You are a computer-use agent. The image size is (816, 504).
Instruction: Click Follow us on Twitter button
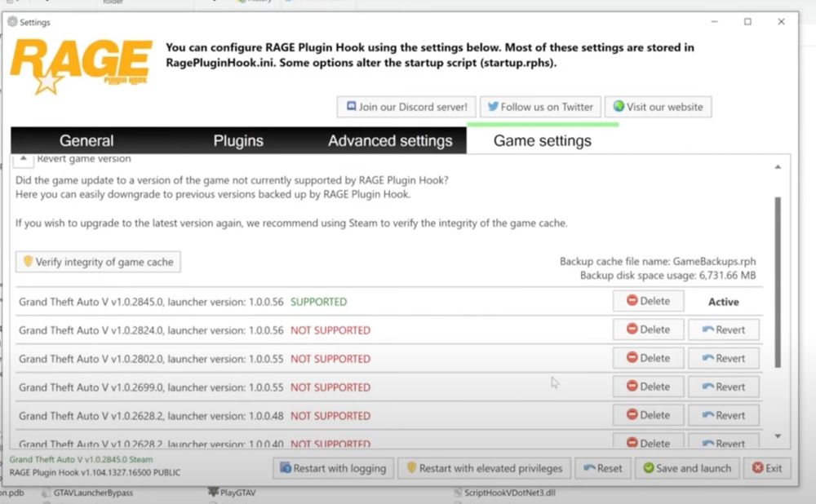click(540, 107)
